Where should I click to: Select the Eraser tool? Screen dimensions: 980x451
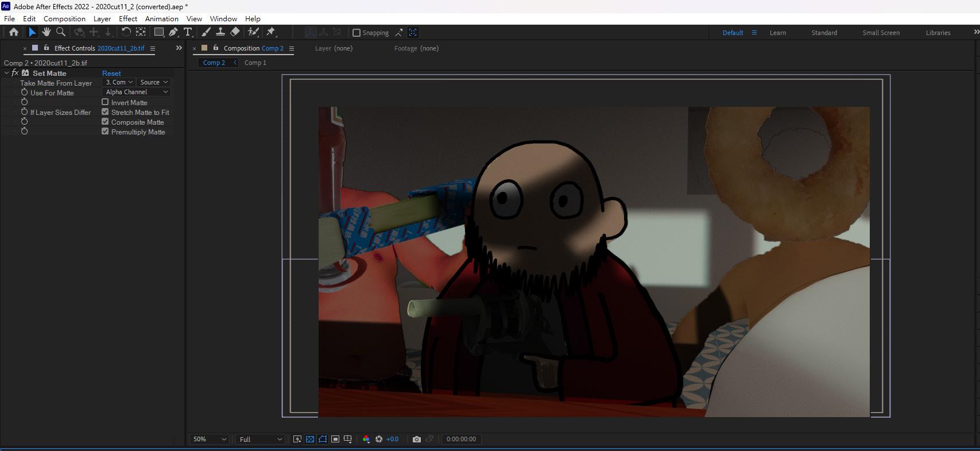click(235, 32)
